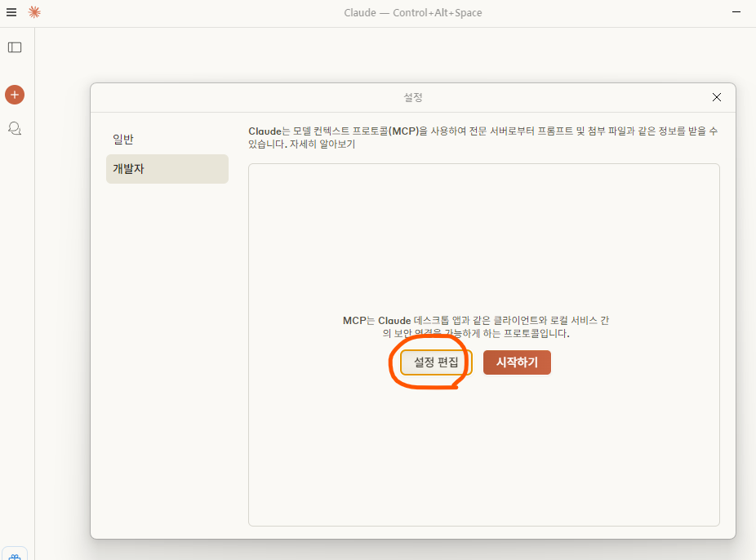Minimize the Claude window
The height and width of the screenshot is (560, 756).
[x=736, y=12]
